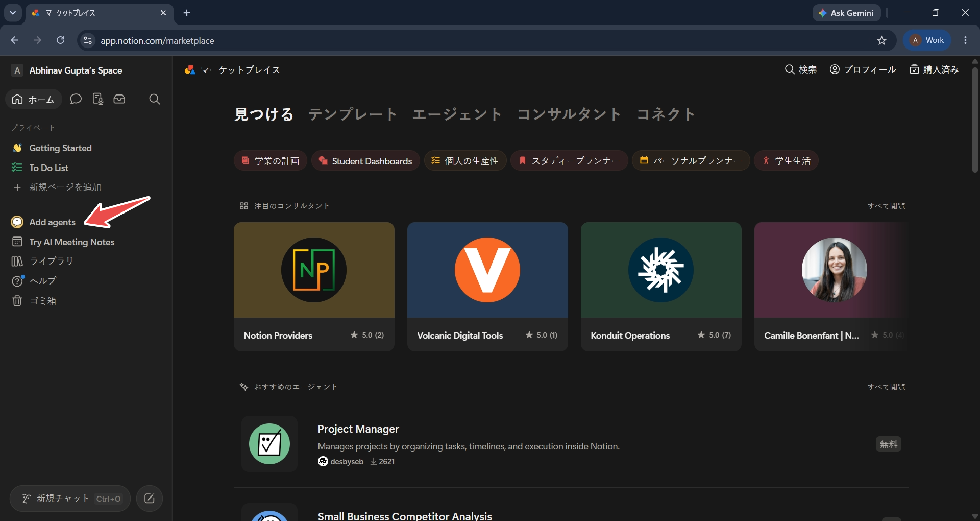
Task: Click the 注目のコンサルタント section heading
Action: pos(291,206)
